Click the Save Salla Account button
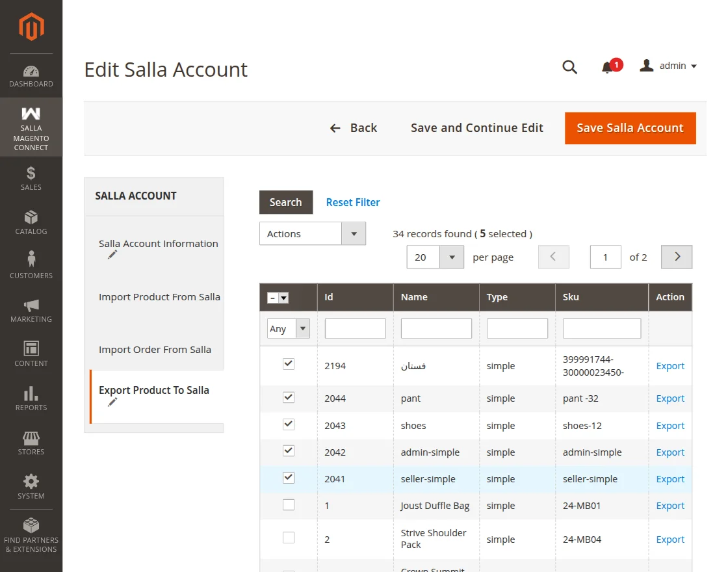Image resolution: width=728 pixels, height=572 pixels. 630,128
